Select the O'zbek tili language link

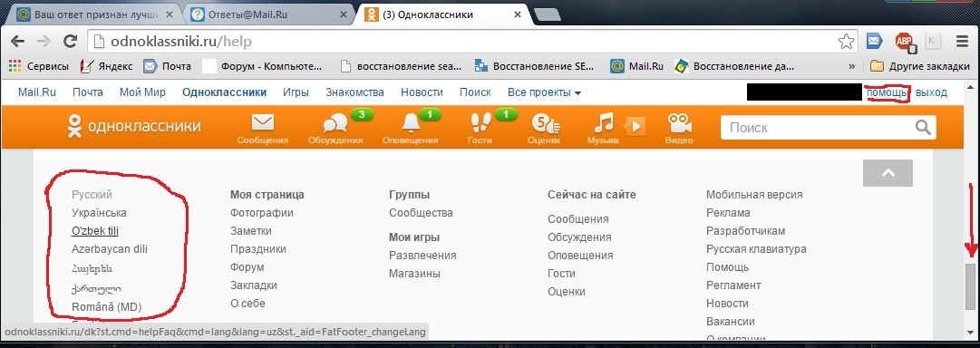click(x=95, y=230)
